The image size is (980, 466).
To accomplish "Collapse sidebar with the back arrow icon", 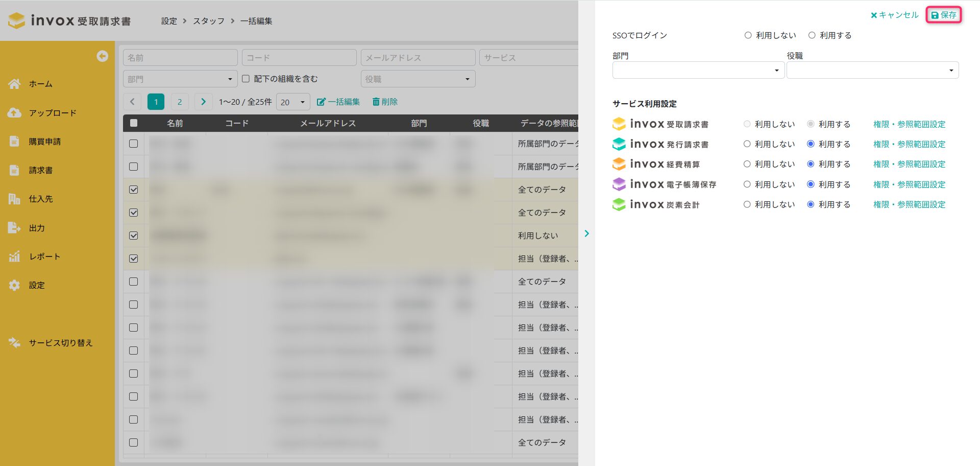I will click(x=103, y=56).
